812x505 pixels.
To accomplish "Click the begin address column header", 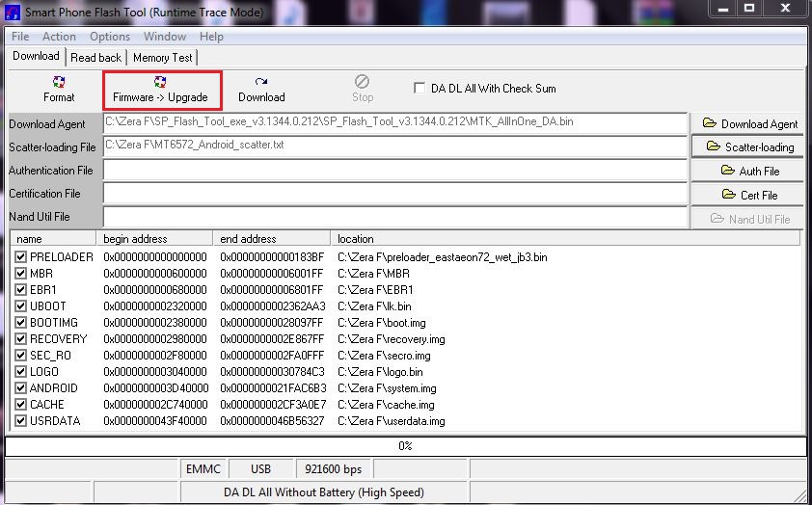I will 155,239.
